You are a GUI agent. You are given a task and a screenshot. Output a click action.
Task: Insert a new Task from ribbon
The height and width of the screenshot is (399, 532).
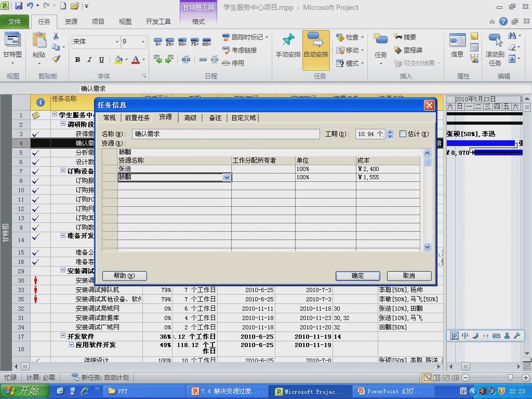pyautogui.click(x=380, y=49)
